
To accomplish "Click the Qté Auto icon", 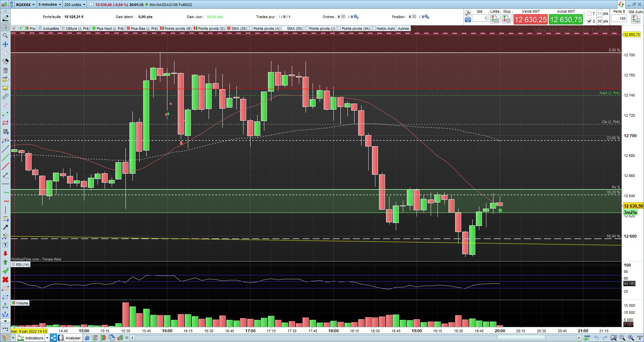I will (x=635, y=19).
